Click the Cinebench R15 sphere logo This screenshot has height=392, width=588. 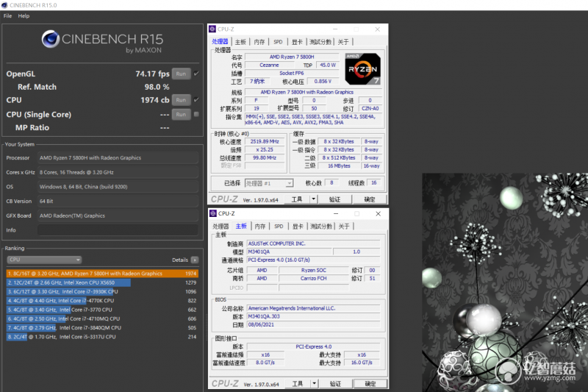pos(50,39)
